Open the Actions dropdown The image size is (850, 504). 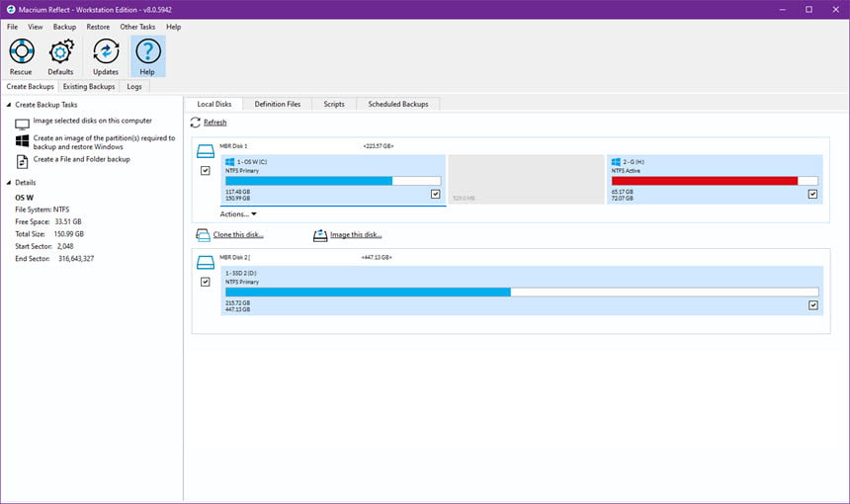point(238,214)
